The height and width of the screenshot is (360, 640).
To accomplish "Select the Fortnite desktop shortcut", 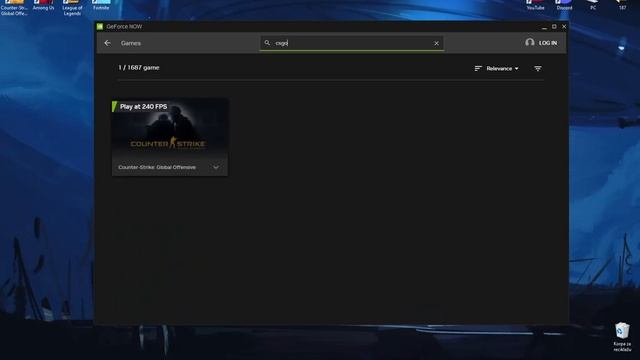I will click(101, 5).
